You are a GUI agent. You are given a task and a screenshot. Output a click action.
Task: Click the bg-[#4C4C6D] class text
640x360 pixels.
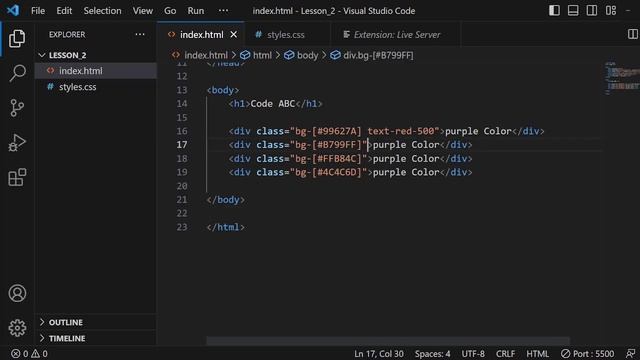(328, 172)
